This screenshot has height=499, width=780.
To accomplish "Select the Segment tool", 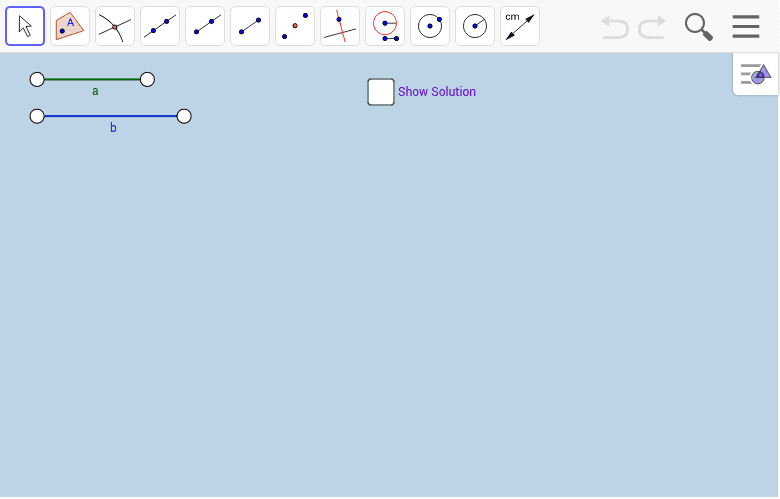I will 250,26.
